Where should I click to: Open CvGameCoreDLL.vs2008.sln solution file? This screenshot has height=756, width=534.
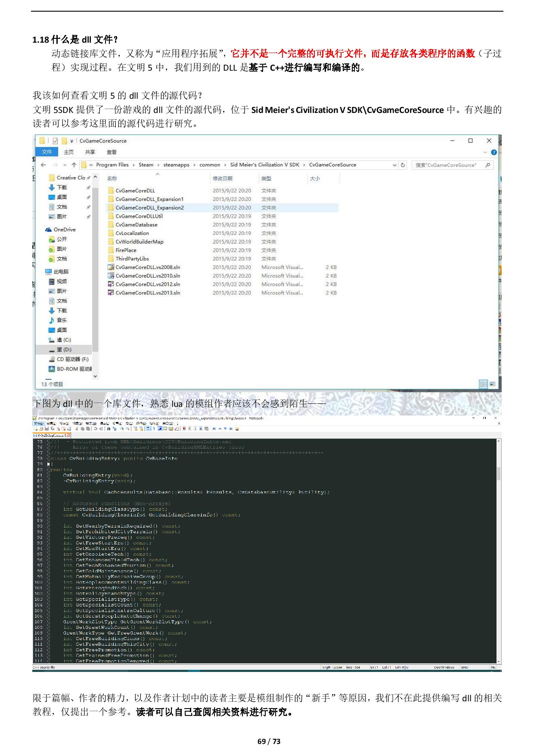coord(148,267)
